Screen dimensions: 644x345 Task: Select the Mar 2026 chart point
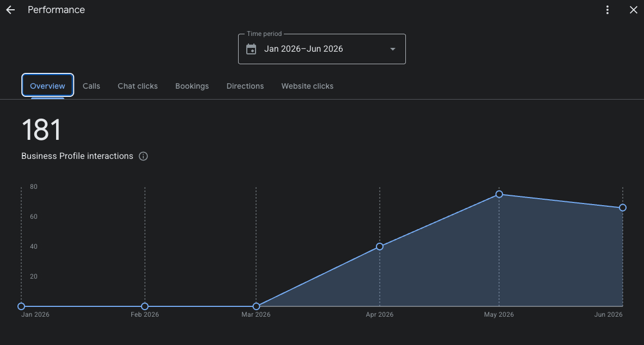point(256,306)
